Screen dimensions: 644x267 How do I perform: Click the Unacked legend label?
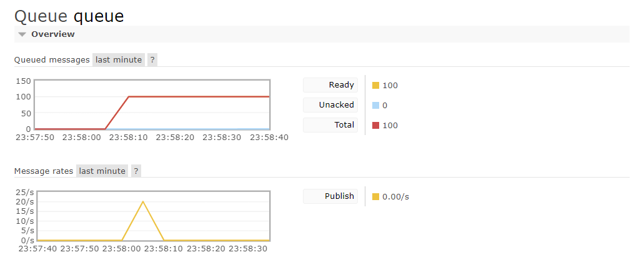[330, 105]
